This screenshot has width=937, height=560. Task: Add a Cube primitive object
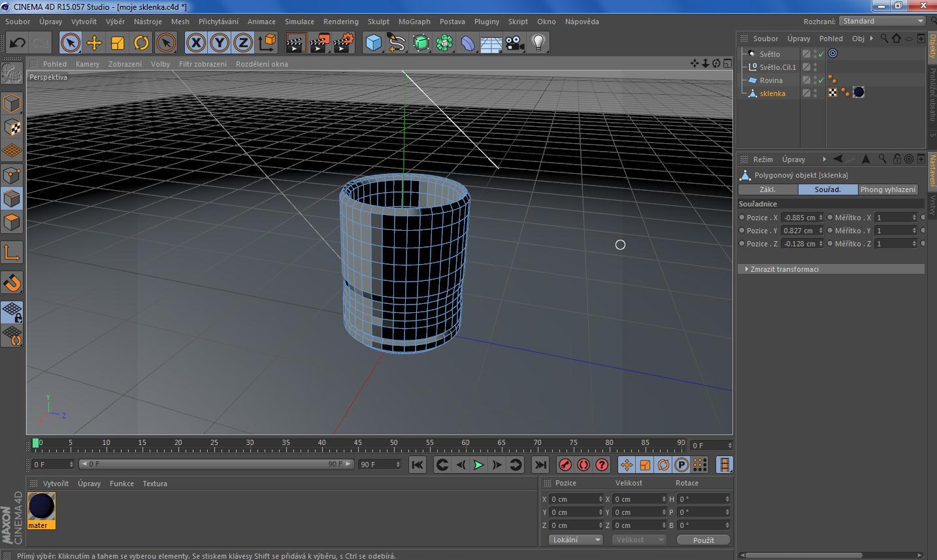pos(373,43)
